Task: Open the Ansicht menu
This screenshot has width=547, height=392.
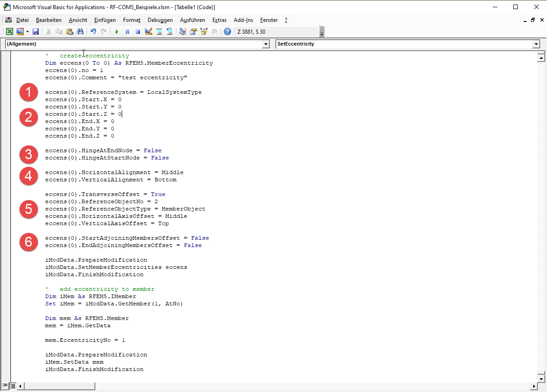Action: [x=78, y=20]
